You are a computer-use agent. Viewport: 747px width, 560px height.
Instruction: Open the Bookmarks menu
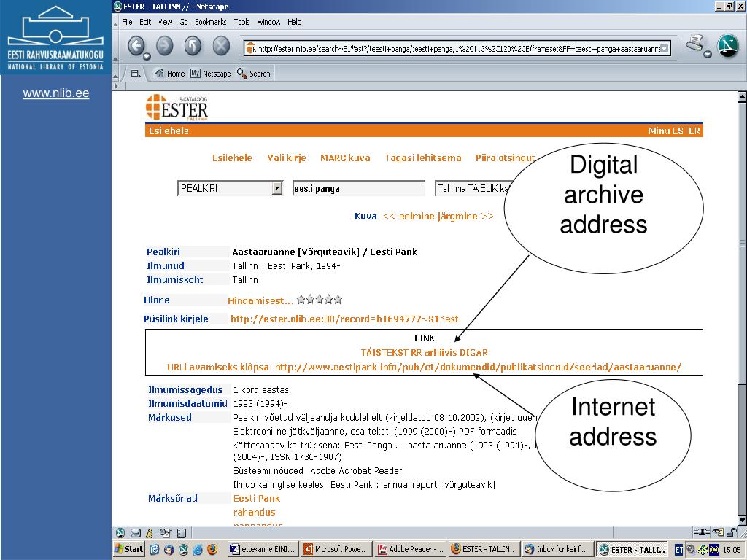(211, 22)
